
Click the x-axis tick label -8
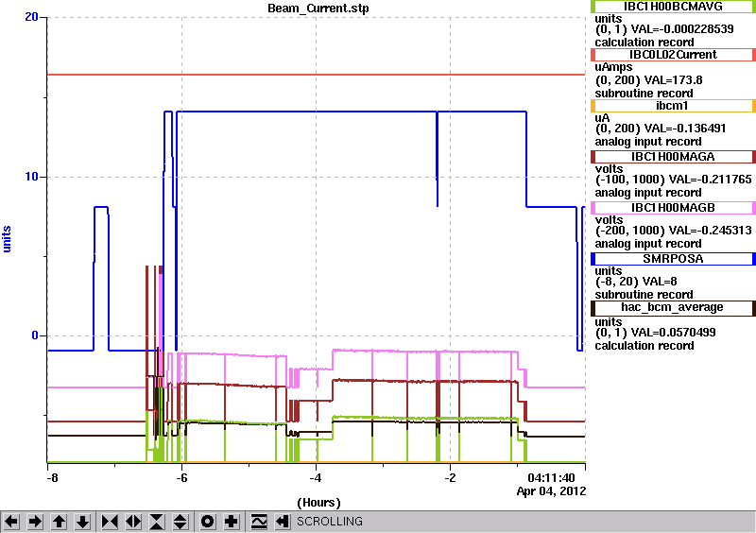52,478
